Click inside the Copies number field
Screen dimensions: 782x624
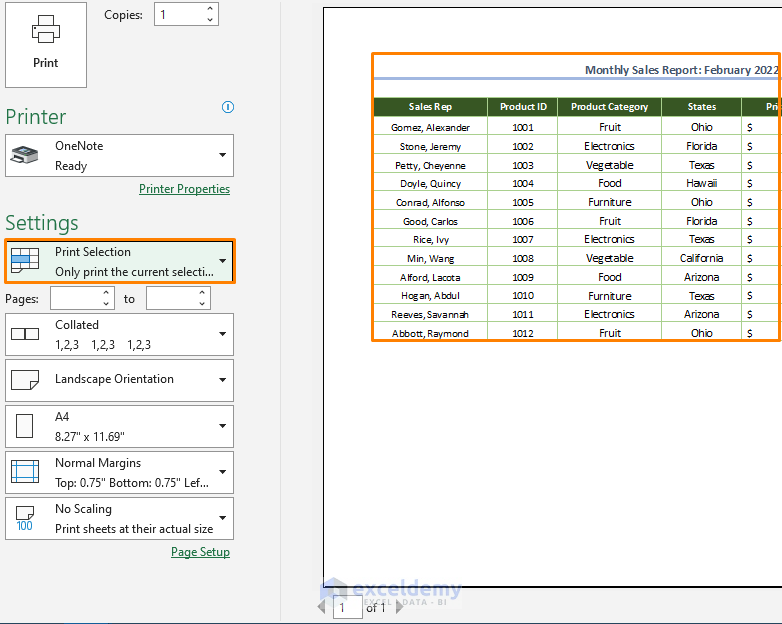tap(180, 14)
